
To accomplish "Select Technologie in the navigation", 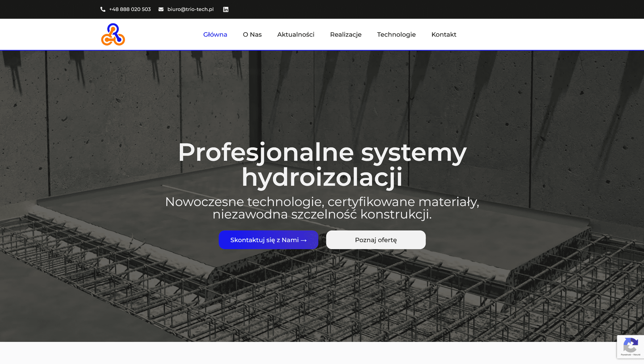I will pyautogui.click(x=396, y=35).
